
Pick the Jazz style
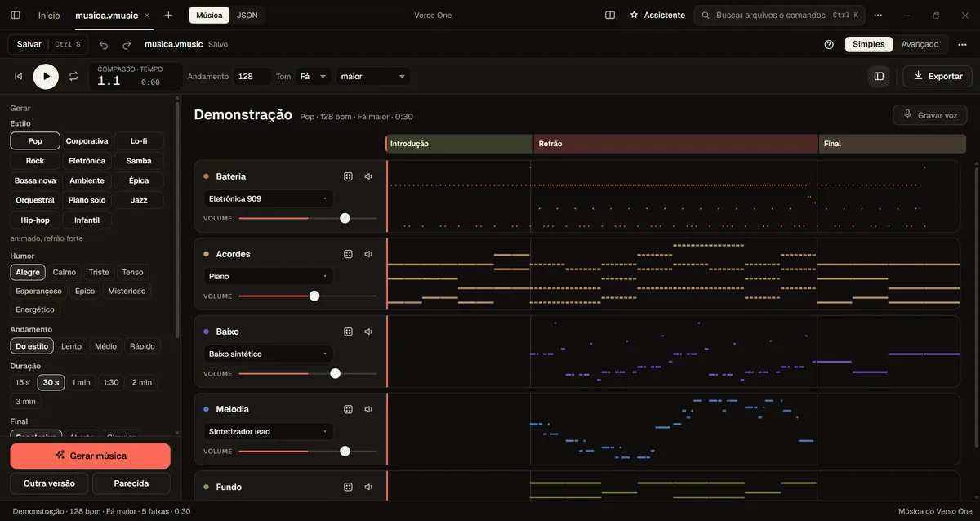click(x=139, y=200)
